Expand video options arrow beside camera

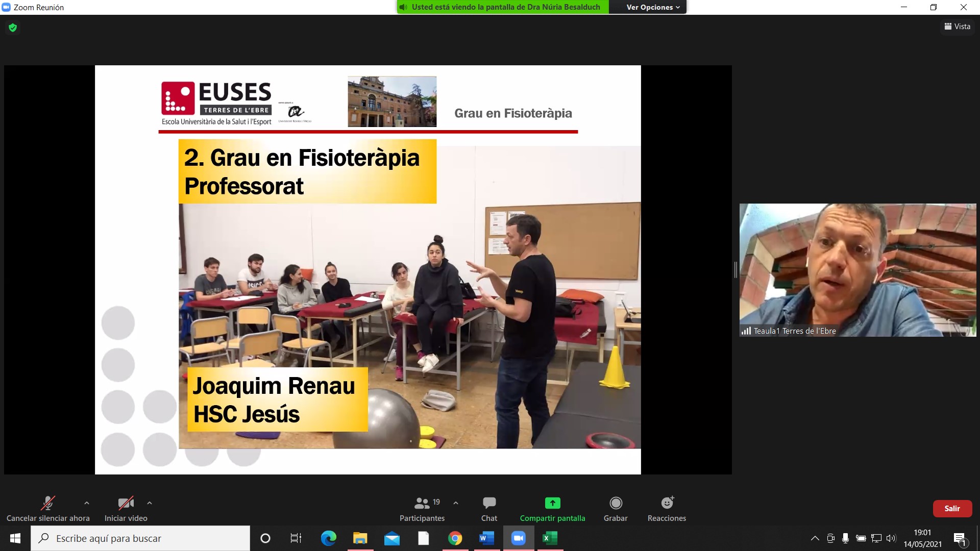[x=150, y=503]
